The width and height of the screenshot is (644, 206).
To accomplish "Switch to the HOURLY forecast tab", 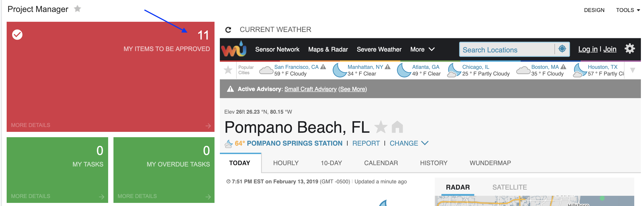I will pyautogui.click(x=286, y=163).
